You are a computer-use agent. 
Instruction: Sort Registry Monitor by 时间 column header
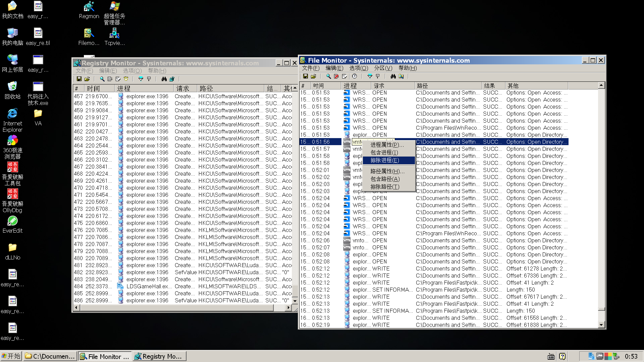pos(100,88)
